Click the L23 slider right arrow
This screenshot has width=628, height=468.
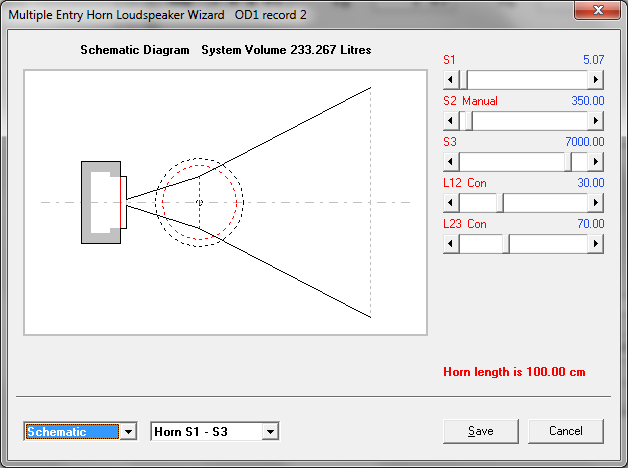(596, 243)
